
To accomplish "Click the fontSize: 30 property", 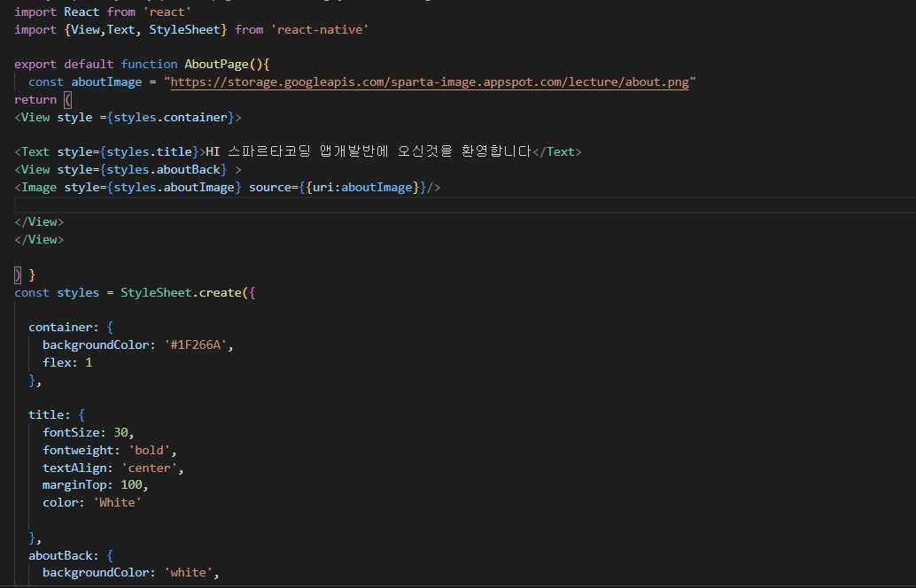I will tap(85, 433).
